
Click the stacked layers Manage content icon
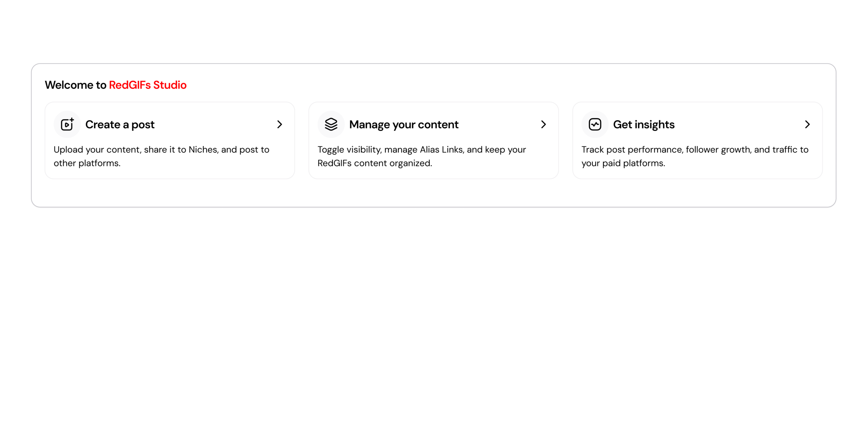pos(331,124)
